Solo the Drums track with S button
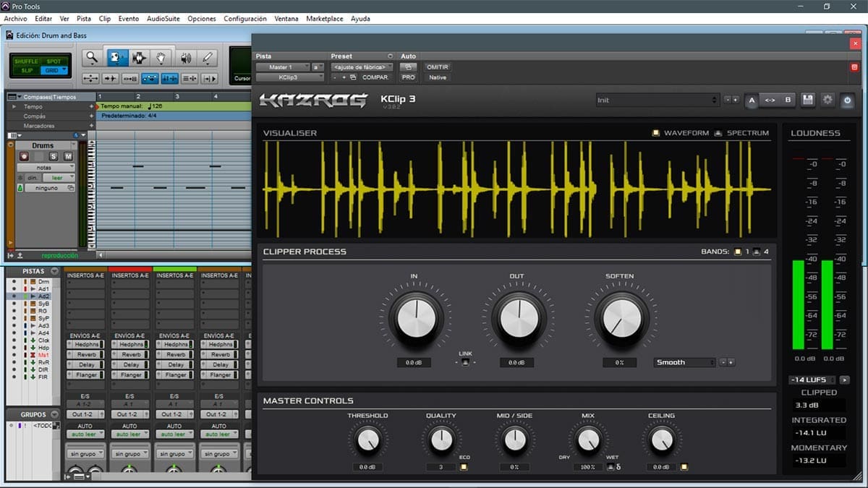 [x=54, y=156]
